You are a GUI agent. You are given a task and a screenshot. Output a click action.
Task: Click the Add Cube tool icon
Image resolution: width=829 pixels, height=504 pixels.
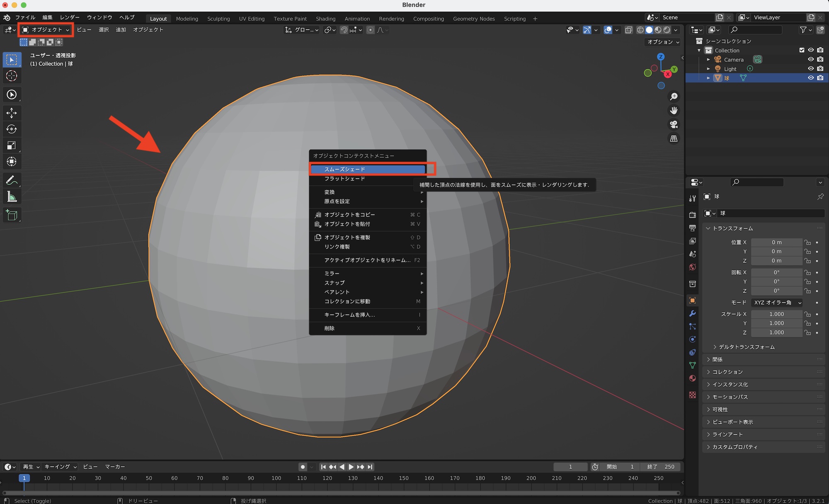pyautogui.click(x=12, y=215)
